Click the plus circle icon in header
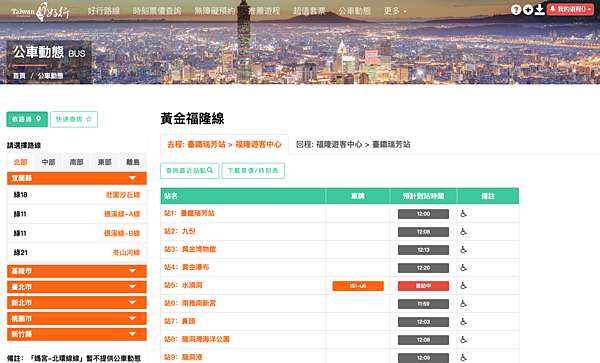Screen dimensions: 600x363 pyautogui.click(x=528, y=10)
